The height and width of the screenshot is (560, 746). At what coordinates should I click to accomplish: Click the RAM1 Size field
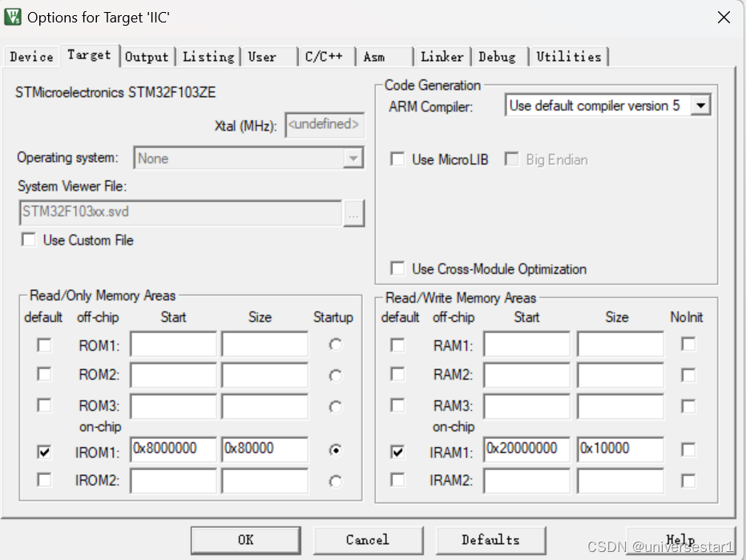tap(620, 344)
